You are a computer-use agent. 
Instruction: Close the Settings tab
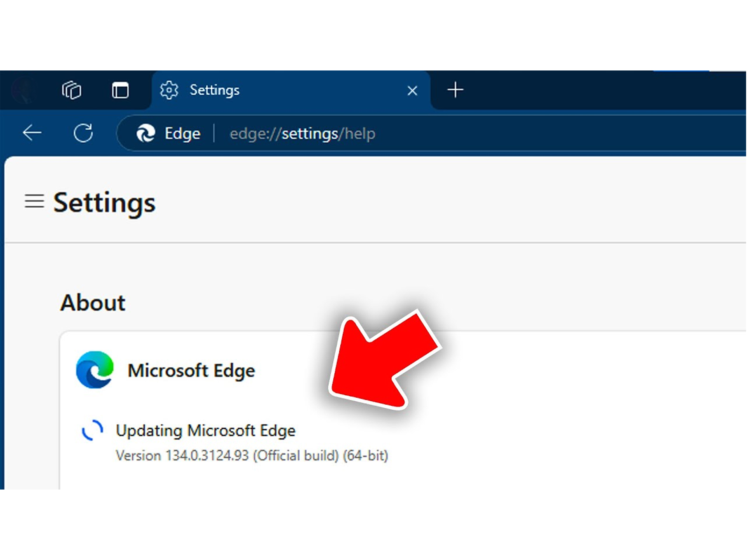(x=412, y=91)
